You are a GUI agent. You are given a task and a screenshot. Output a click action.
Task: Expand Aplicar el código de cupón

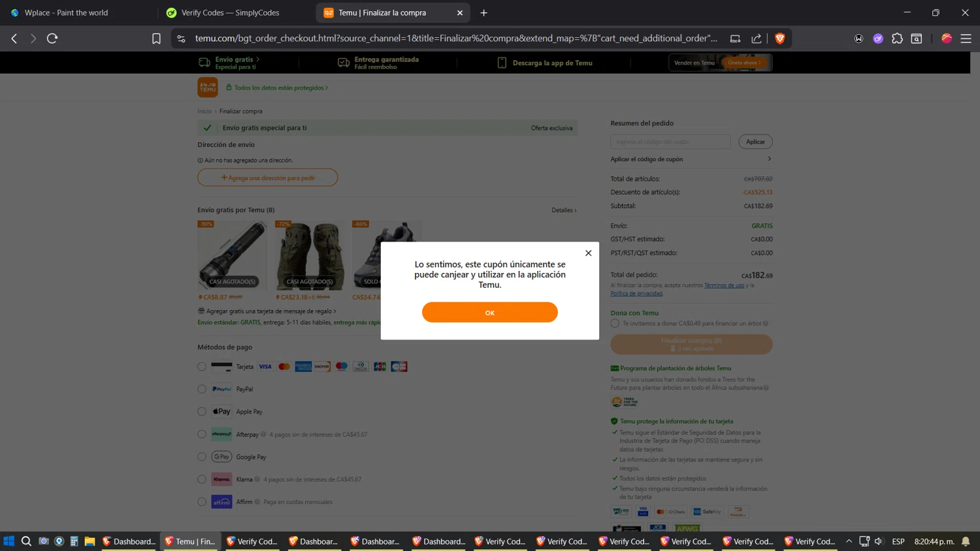point(691,159)
